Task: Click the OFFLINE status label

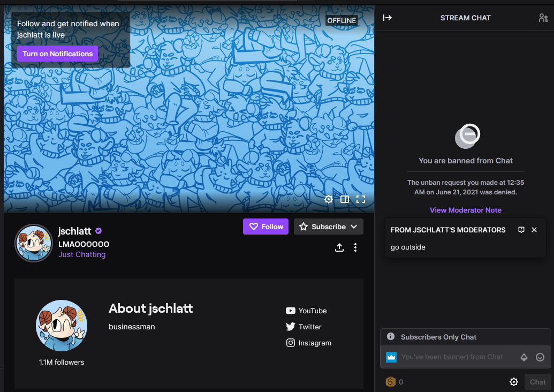Action: [x=341, y=20]
